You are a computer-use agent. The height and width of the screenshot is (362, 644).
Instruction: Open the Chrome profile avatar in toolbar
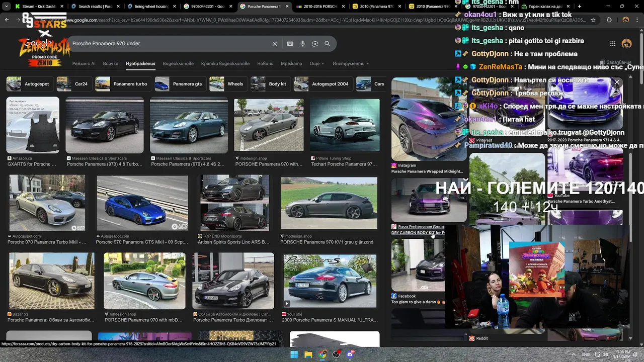pyautogui.click(x=625, y=20)
